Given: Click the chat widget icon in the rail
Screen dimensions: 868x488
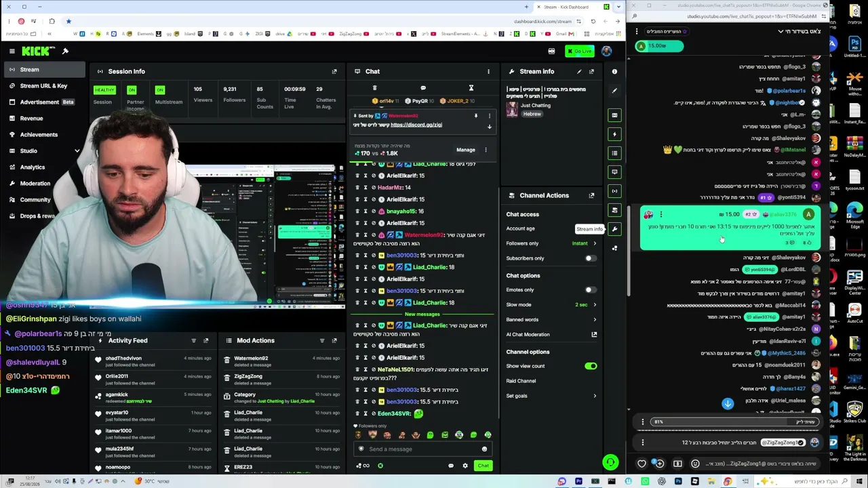Looking at the screenshot, I should (614, 172).
